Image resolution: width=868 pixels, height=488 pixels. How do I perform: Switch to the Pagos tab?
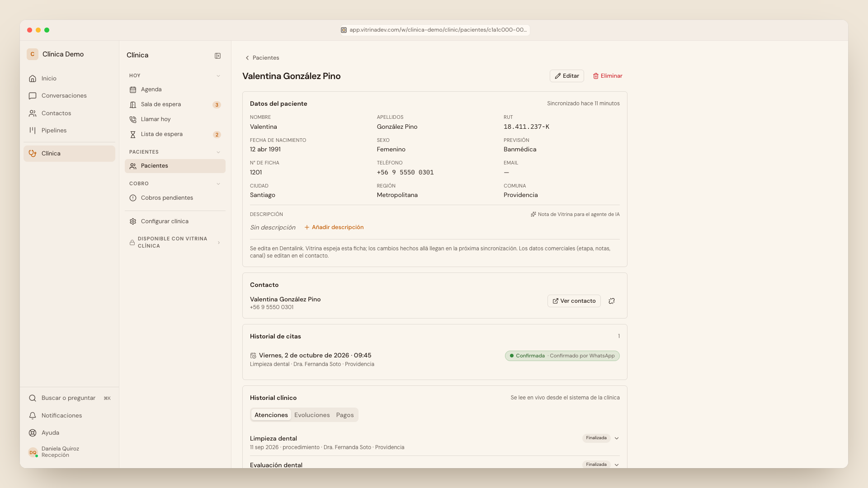[345, 415]
